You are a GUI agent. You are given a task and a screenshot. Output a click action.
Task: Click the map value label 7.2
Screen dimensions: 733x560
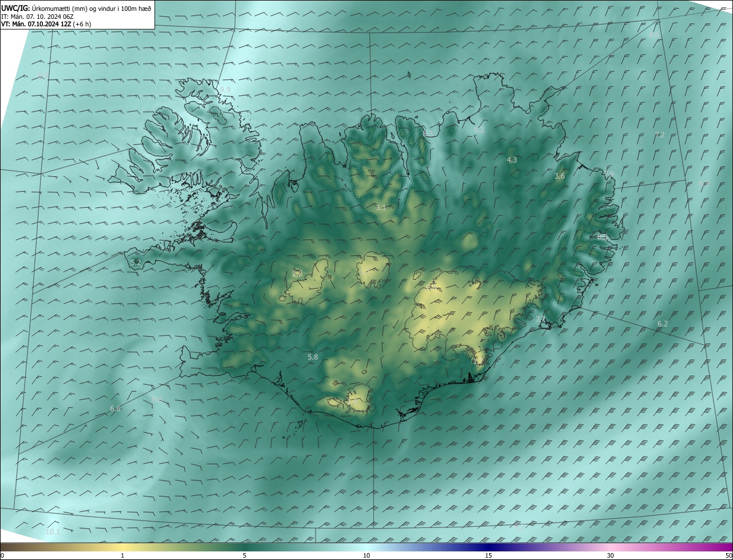click(x=660, y=135)
